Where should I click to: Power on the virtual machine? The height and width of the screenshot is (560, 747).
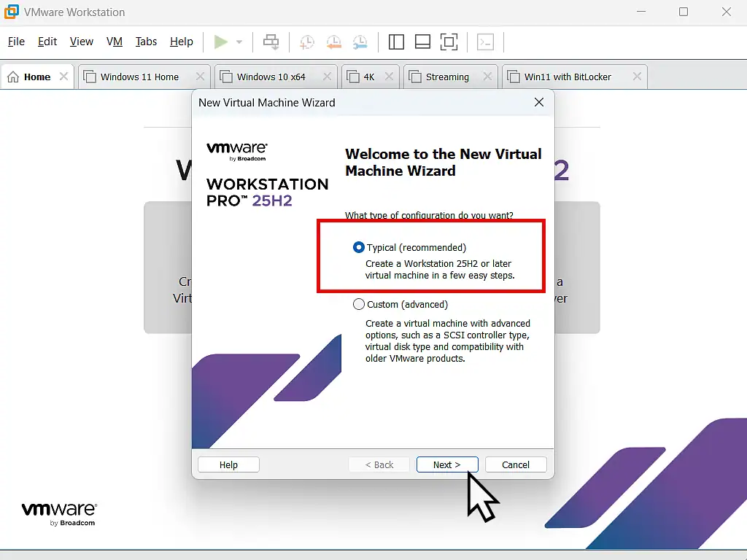click(x=220, y=42)
